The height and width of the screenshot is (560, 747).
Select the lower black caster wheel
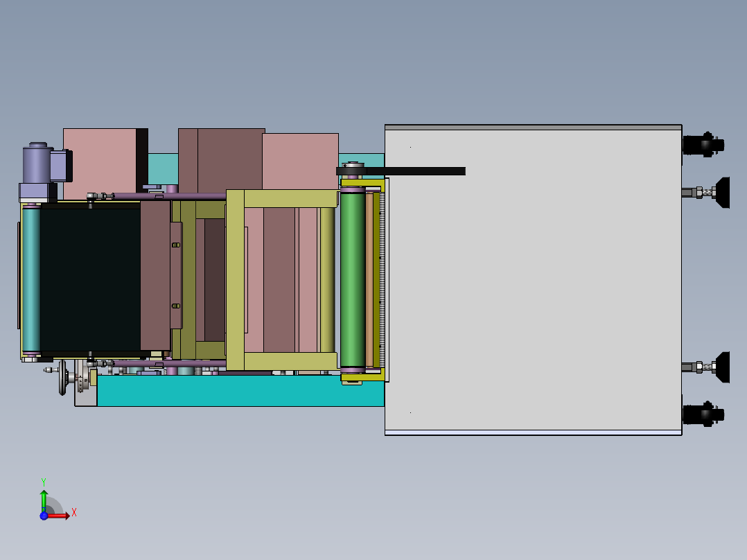[x=703, y=414]
